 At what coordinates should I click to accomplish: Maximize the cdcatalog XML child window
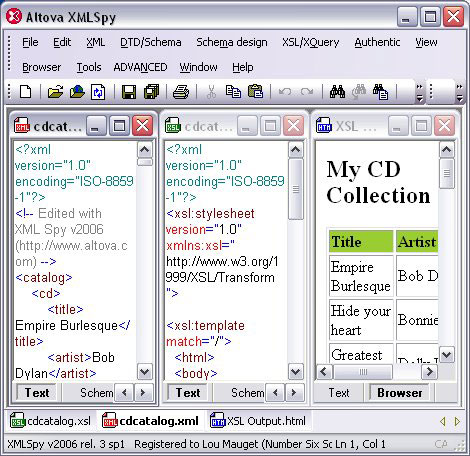(119, 126)
